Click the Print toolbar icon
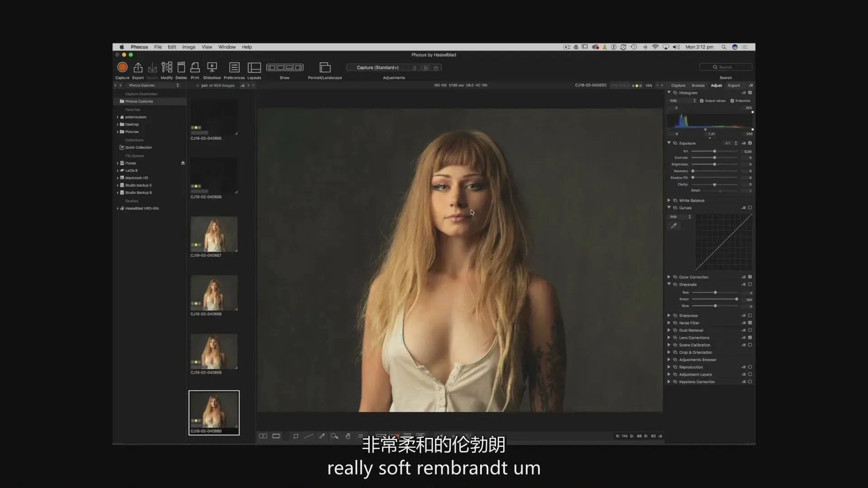 [x=195, y=67]
